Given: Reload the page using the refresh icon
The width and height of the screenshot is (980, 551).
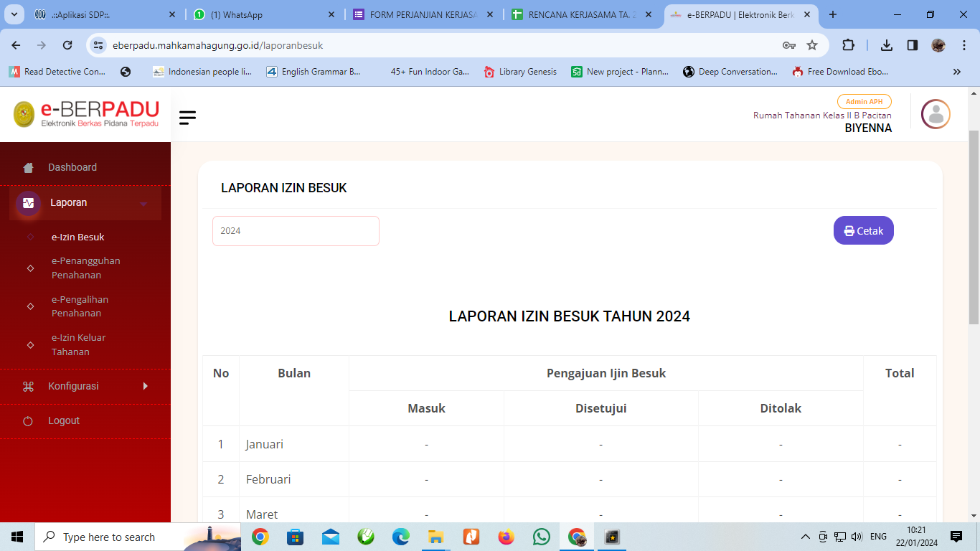Looking at the screenshot, I should coord(67,45).
